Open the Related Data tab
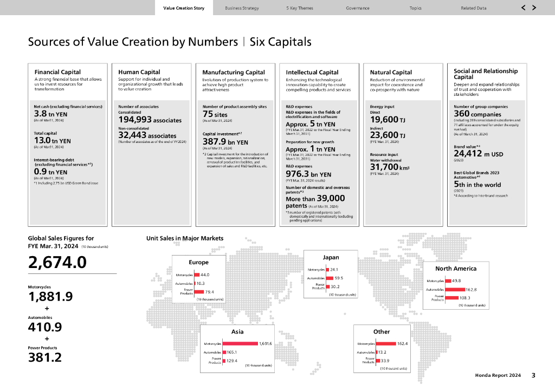 [x=474, y=8]
